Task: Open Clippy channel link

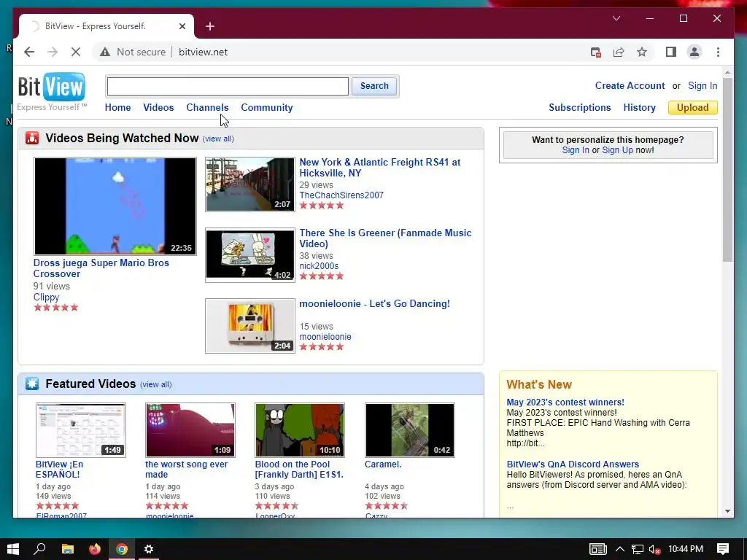Action: (46, 297)
